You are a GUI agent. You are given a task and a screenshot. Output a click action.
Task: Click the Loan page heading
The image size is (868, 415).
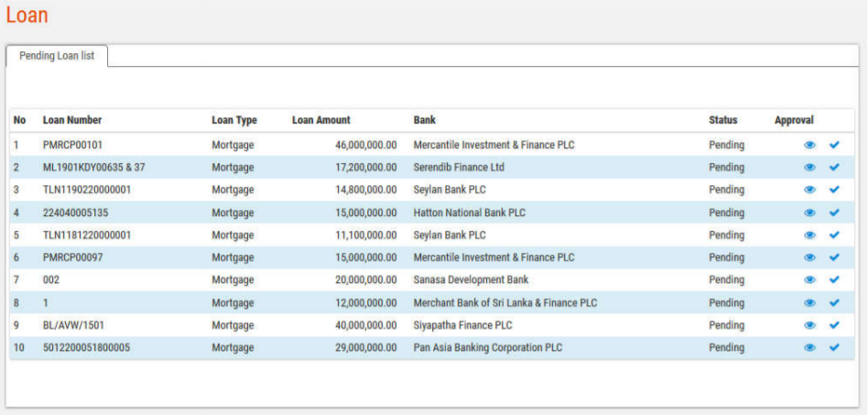coord(27,15)
